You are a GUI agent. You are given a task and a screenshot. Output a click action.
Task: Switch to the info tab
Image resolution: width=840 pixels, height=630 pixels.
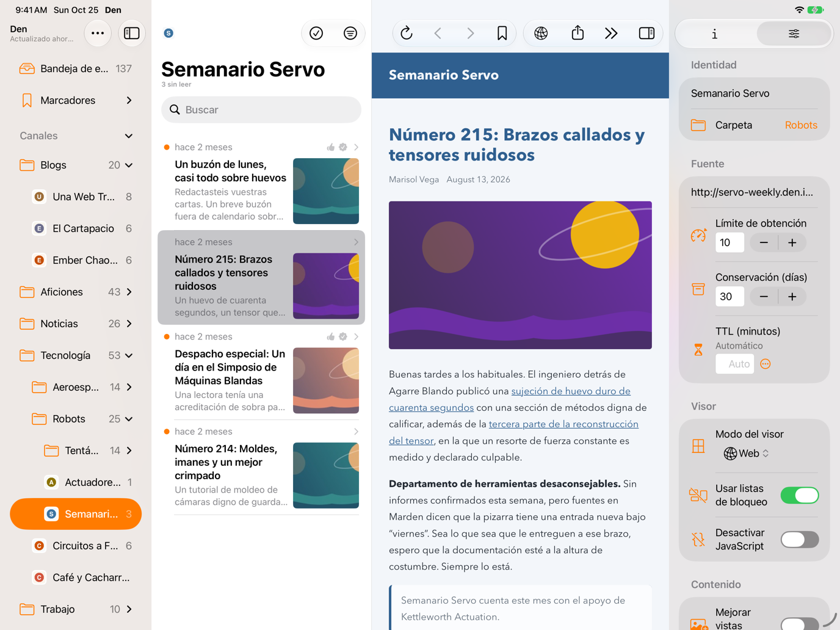point(715,34)
